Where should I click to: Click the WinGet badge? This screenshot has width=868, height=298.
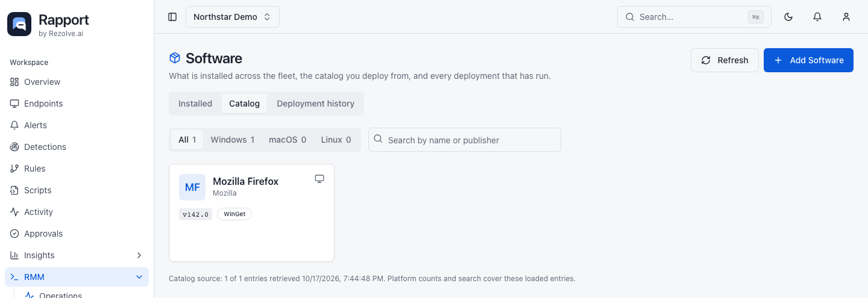click(234, 214)
